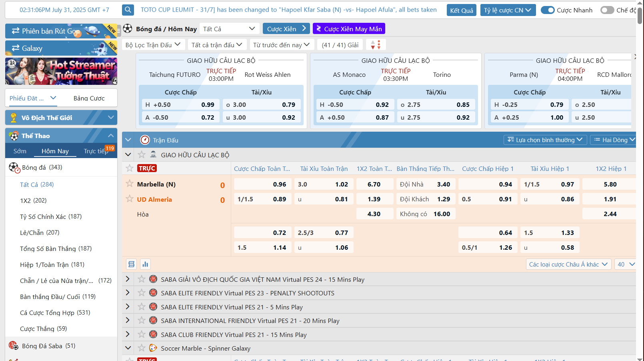The height and width of the screenshot is (361, 644).
Task: Switch to the Trực tiếp tab
Action: tap(96, 151)
